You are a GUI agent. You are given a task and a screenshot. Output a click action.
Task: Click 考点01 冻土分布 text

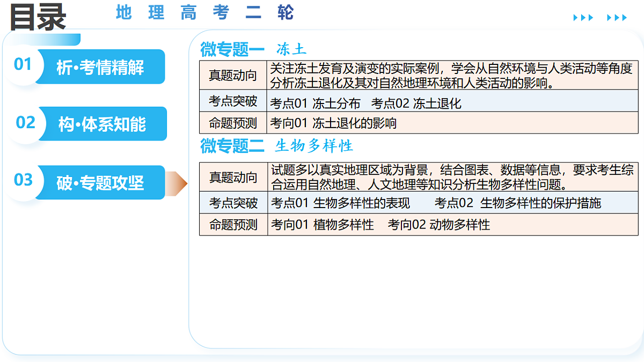click(315, 104)
